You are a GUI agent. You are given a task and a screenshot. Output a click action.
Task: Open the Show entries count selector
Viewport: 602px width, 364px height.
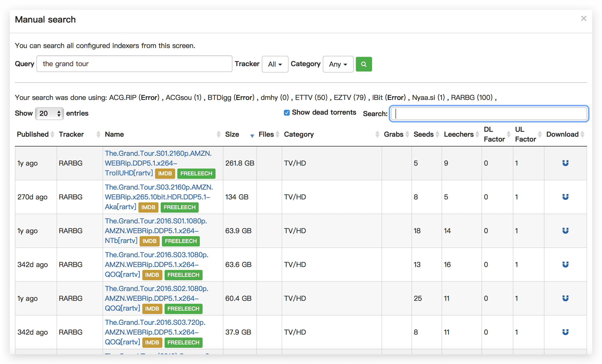(x=49, y=113)
